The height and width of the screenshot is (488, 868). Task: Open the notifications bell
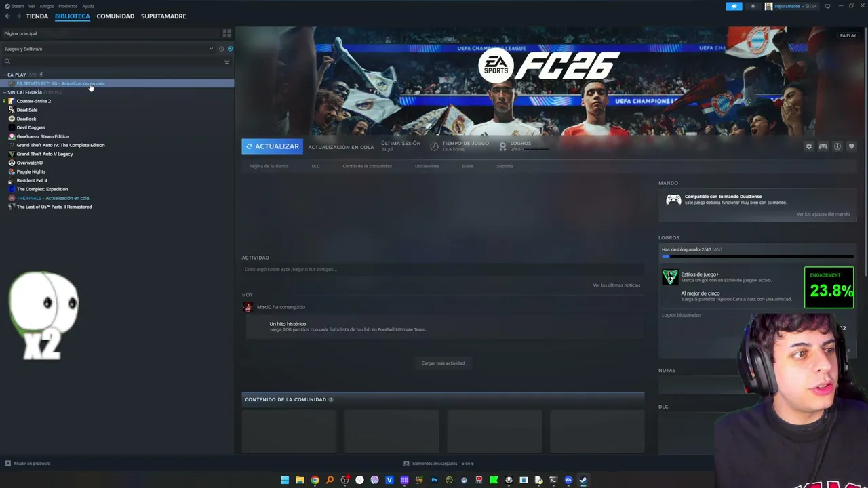coord(753,6)
